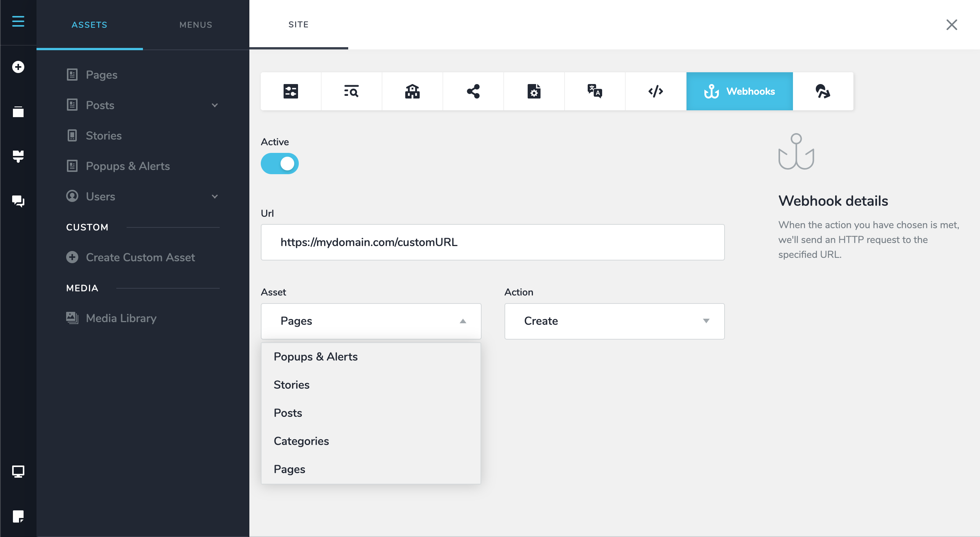The image size is (980, 537).
Task: Expand the Users submenu chevron
Action: pos(214,196)
